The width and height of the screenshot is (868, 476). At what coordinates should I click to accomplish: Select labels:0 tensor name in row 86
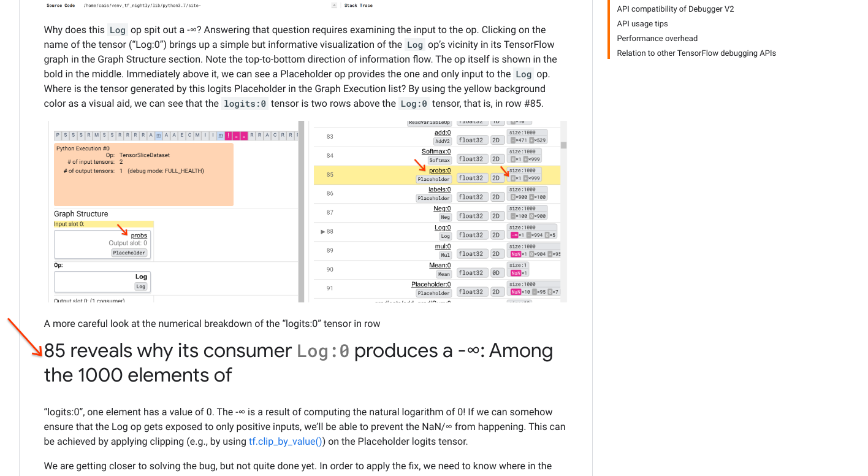pos(440,190)
